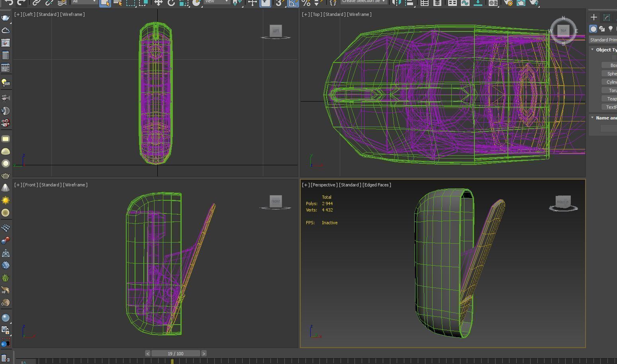This screenshot has width=617, height=364.
Task: Click the Bind to Space Warp icon
Action: click(x=62, y=2)
